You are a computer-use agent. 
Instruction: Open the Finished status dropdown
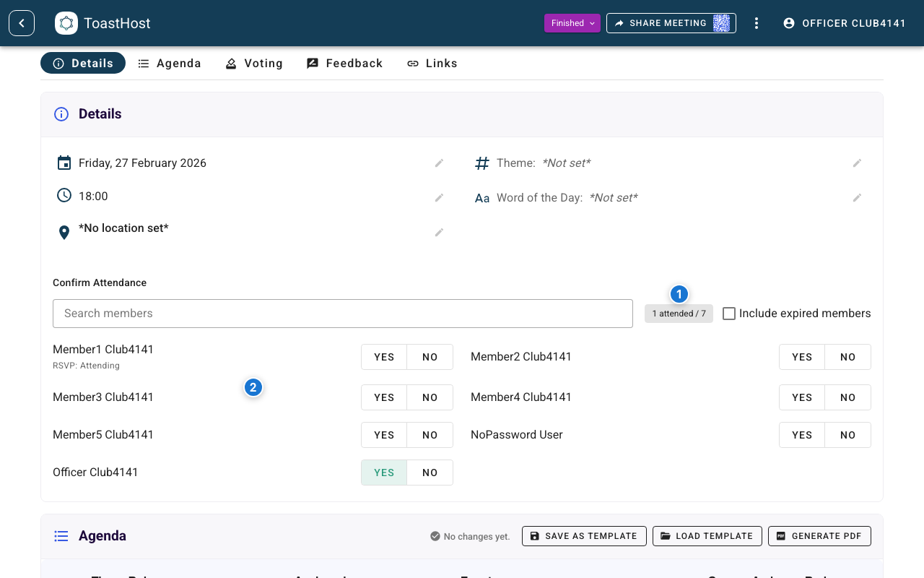[x=572, y=23]
